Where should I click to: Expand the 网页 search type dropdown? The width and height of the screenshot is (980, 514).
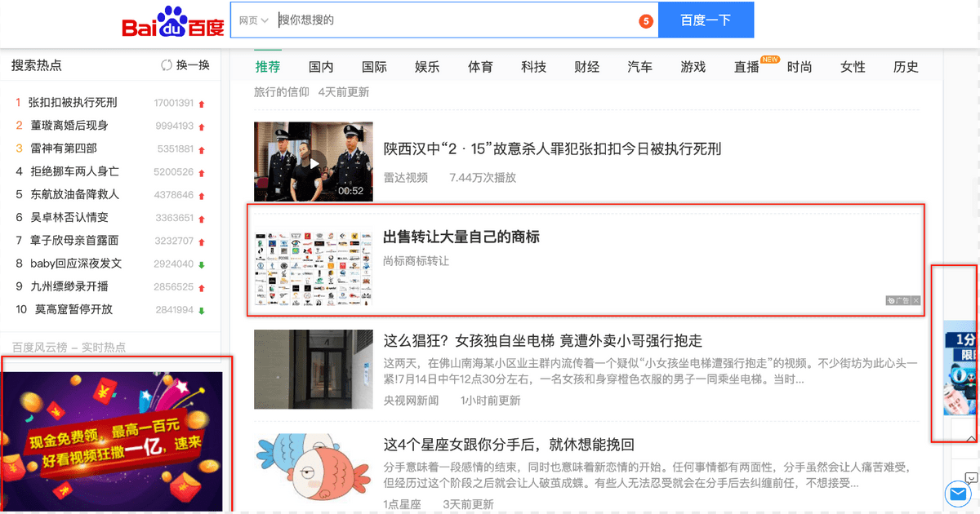pos(254,20)
